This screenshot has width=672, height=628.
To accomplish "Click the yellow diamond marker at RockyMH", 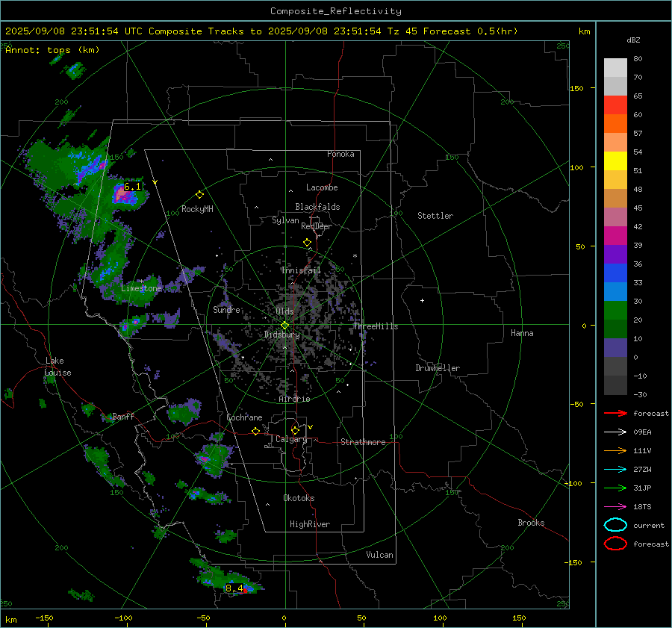I will 199,195.
